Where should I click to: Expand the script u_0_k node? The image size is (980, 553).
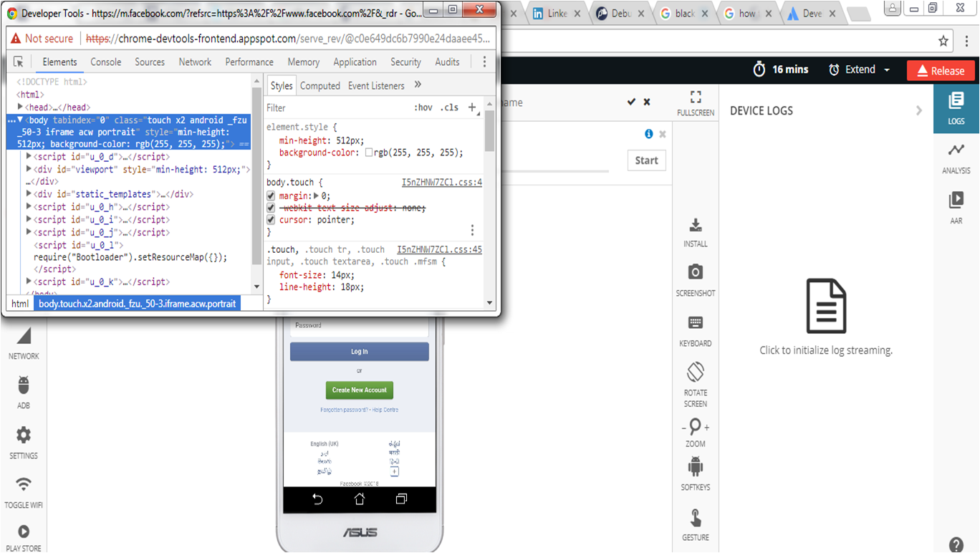(29, 282)
